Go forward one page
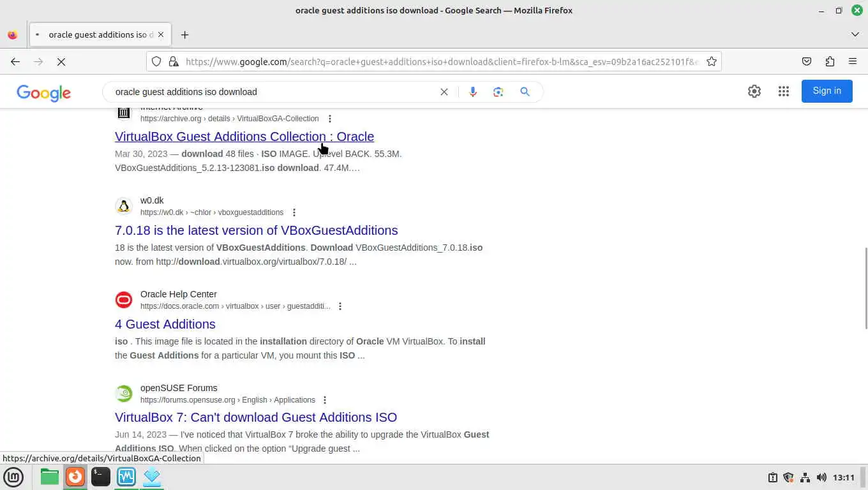The image size is (868, 490). click(38, 61)
